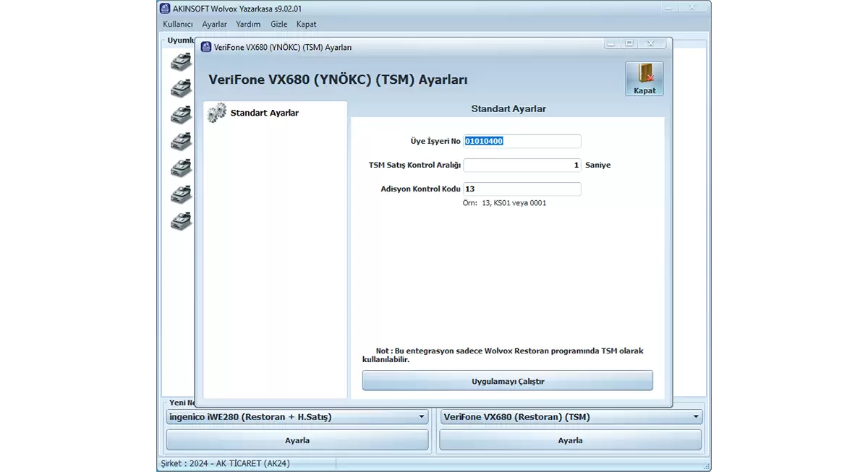This screenshot has height=472, width=868.
Task: Expand the VeriFone VX680 (Restoran) dropdown
Action: [696, 417]
